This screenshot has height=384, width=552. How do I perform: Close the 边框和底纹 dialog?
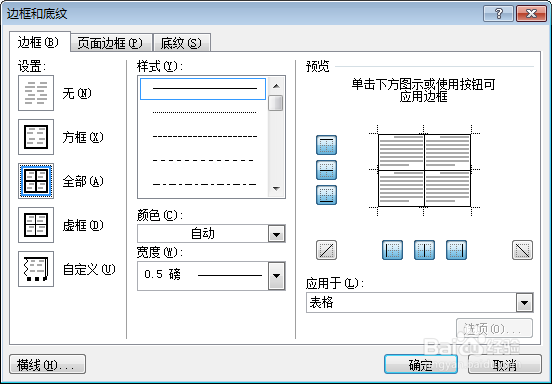coord(531,14)
